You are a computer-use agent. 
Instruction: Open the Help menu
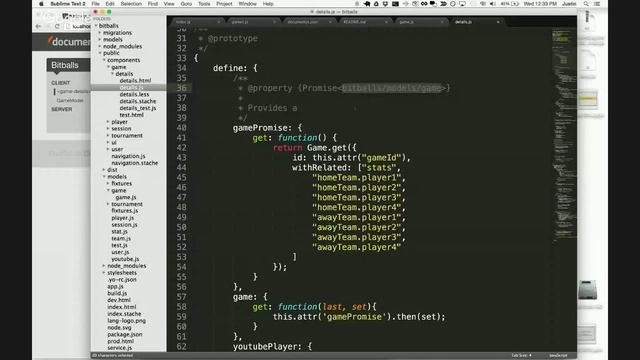point(268,4)
